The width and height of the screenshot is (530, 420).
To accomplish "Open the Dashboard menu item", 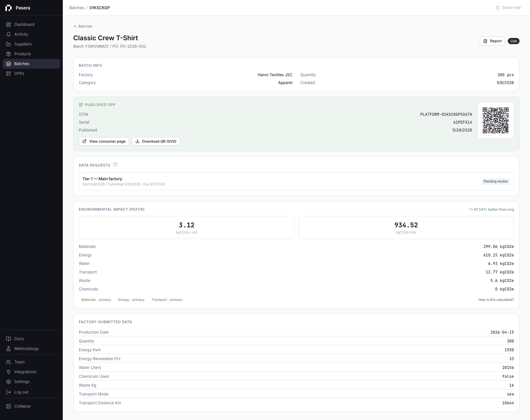I will click(31, 25).
